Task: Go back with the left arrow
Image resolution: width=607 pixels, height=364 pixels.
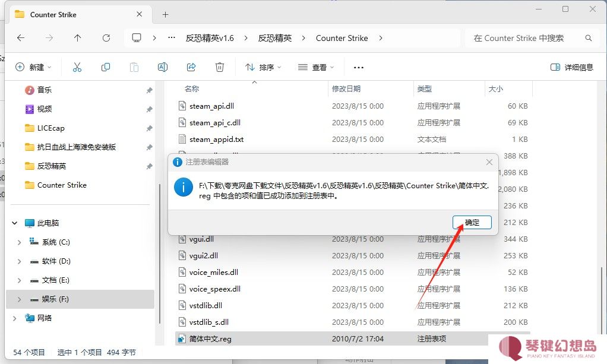Action: (21, 38)
